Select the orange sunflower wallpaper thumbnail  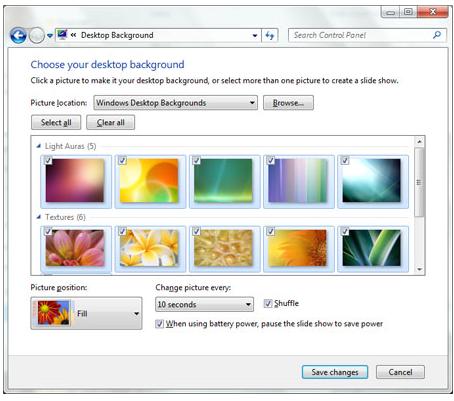pyautogui.click(x=298, y=248)
